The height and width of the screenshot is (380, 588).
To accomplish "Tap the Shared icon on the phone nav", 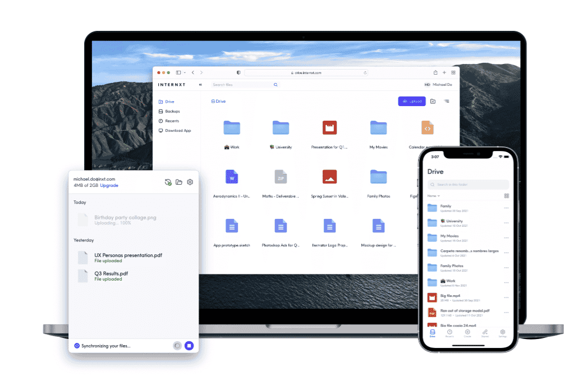I will [485, 332].
